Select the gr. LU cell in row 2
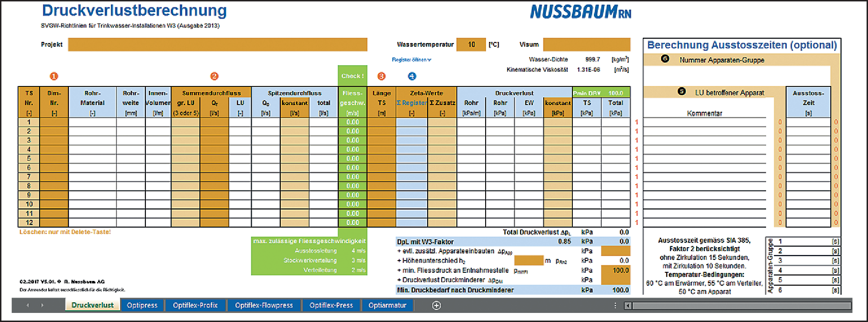This screenshot has width=868, height=322. coord(186,131)
